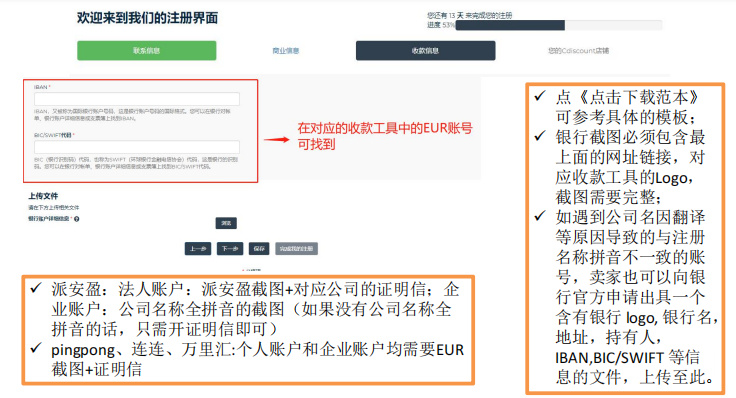This screenshot has height=398, width=736.
Task: Go back with the 上一步 button
Action: pyautogui.click(x=198, y=249)
